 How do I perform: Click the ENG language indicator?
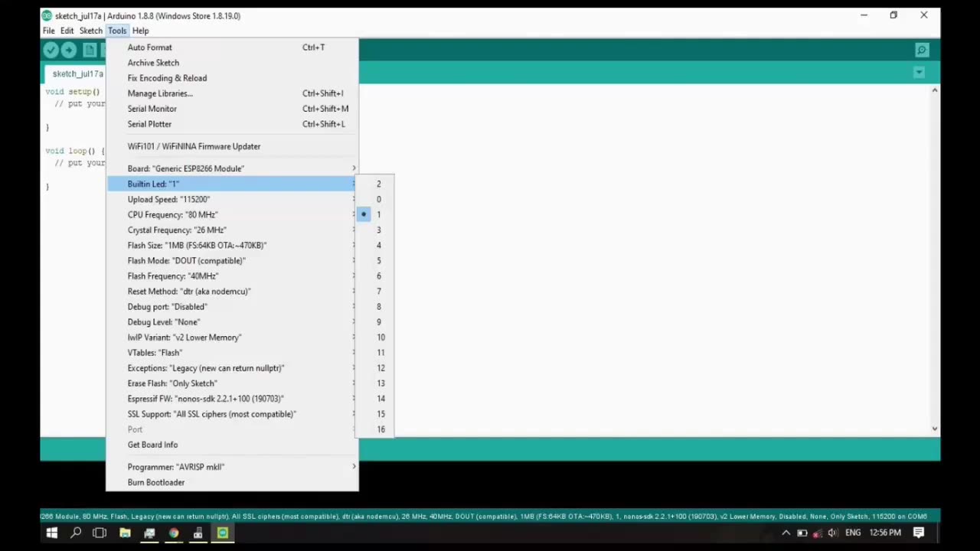(x=853, y=533)
